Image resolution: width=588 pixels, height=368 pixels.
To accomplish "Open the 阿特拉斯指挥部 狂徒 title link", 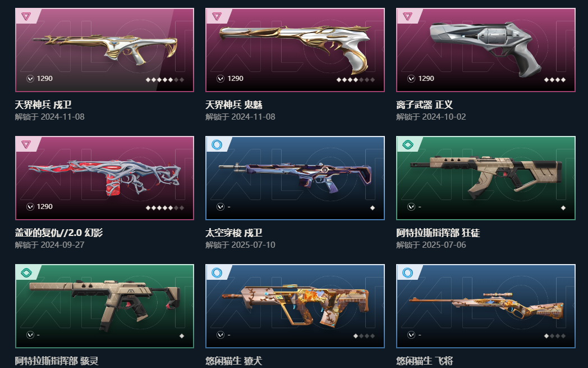I will (x=438, y=233).
